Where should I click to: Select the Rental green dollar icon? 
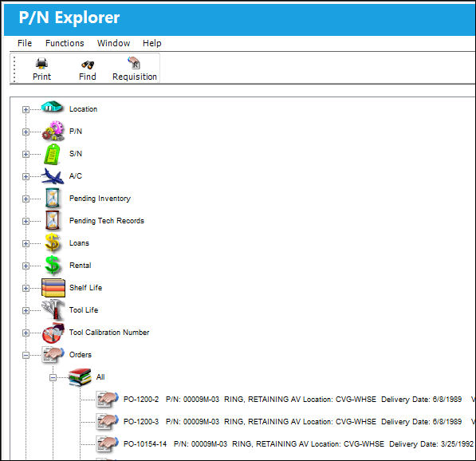(52, 265)
